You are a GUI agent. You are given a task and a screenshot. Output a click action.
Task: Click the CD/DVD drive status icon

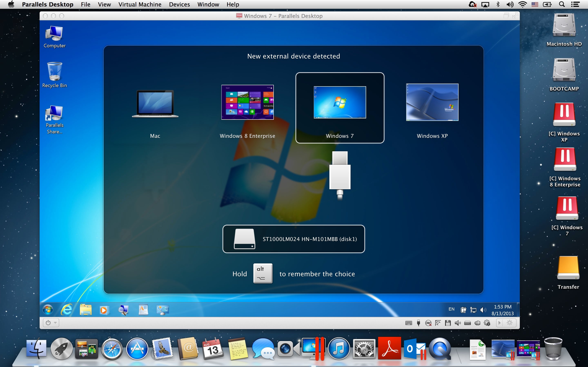pyautogui.click(x=428, y=323)
